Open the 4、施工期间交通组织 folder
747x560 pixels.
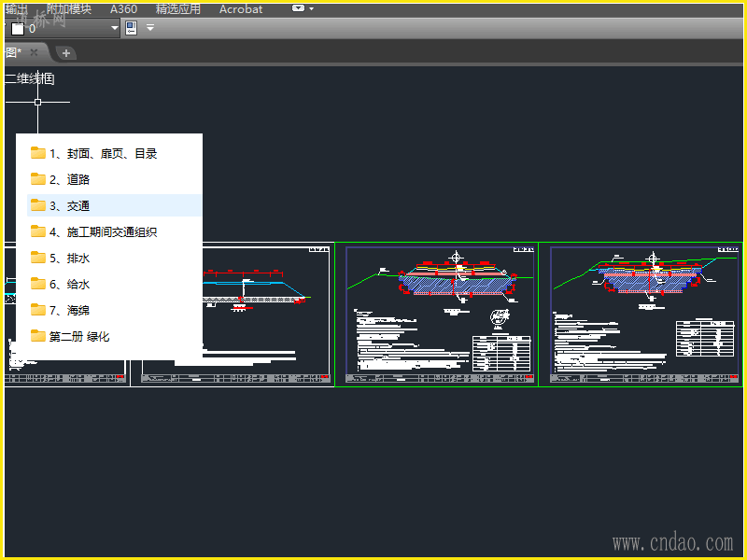(x=114, y=231)
